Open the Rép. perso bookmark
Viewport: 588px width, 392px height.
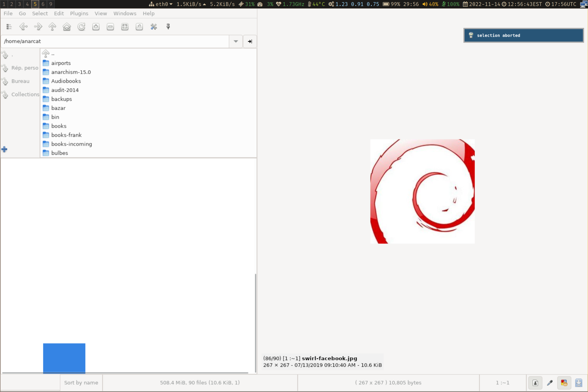20,68
